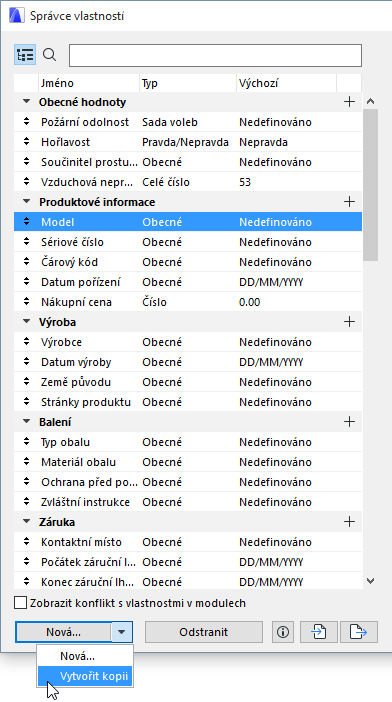Screen dimensions: 392x702
Task: Click the search magnifier icon
Action: pyautogui.click(x=49, y=55)
